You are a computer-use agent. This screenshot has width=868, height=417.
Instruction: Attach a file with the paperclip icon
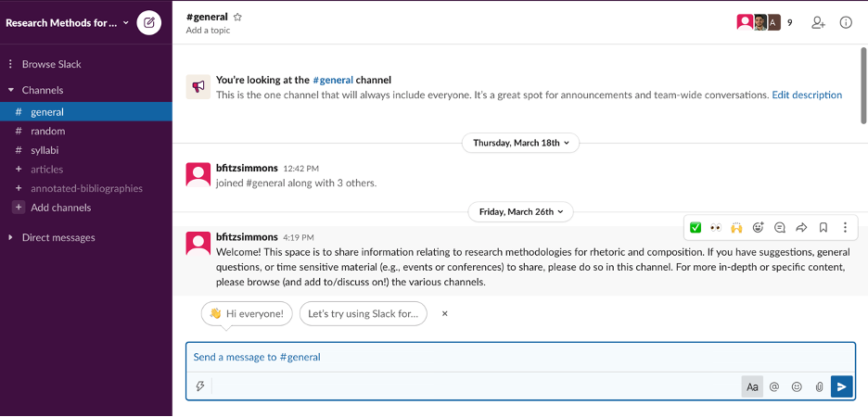point(819,386)
